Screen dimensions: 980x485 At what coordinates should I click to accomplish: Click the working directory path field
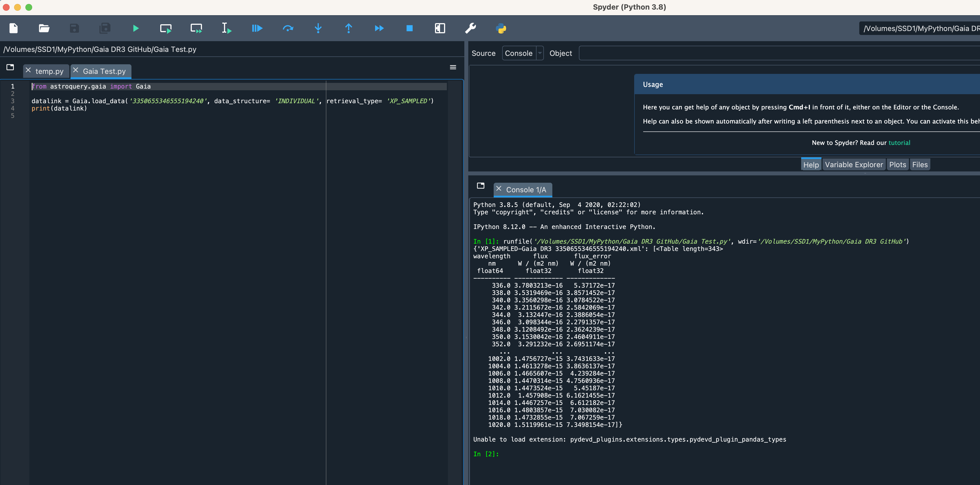[920, 28]
